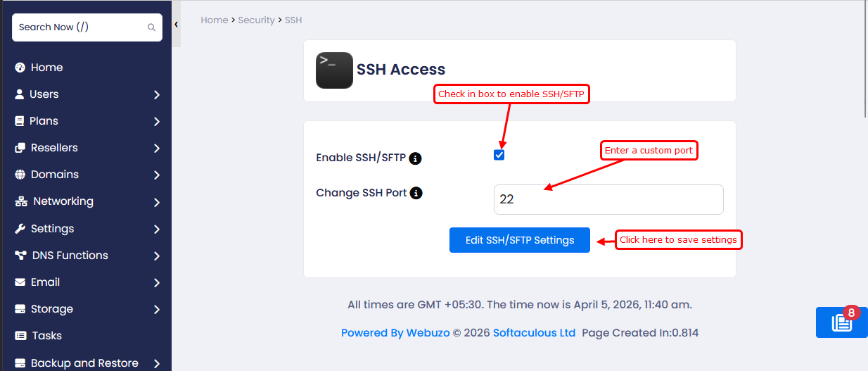Click the info icon beside Enable SSH/SFTP

(415, 158)
